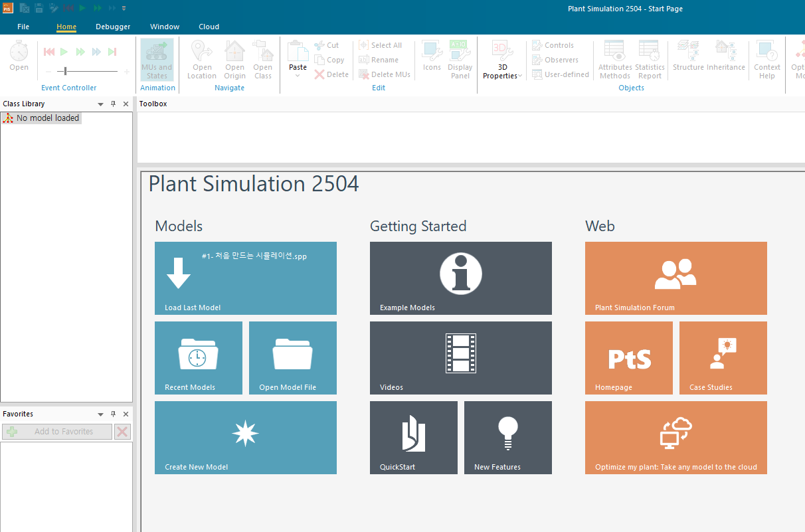The image size is (805, 532).
Task: Select the No model loaded tree item
Action: (x=41, y=118)
